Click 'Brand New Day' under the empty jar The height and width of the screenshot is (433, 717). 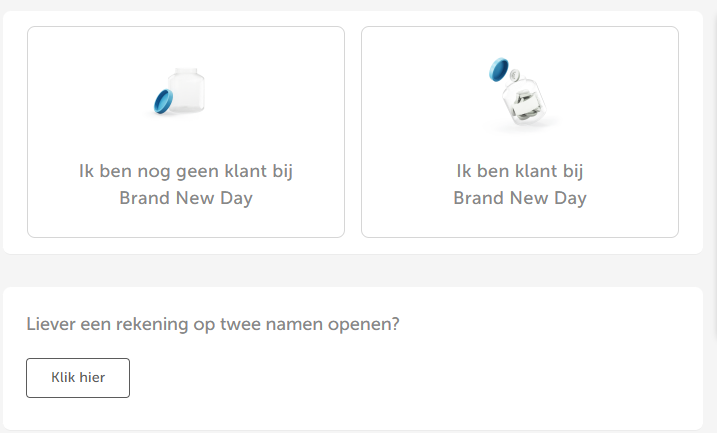click(x=186, y=198)
